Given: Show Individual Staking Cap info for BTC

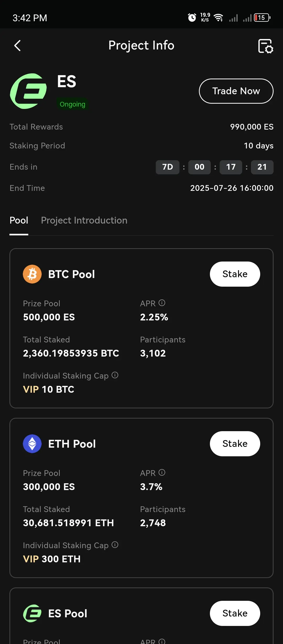Looking at the screenshot, I should pyautogui.click(x=115, y=375).
